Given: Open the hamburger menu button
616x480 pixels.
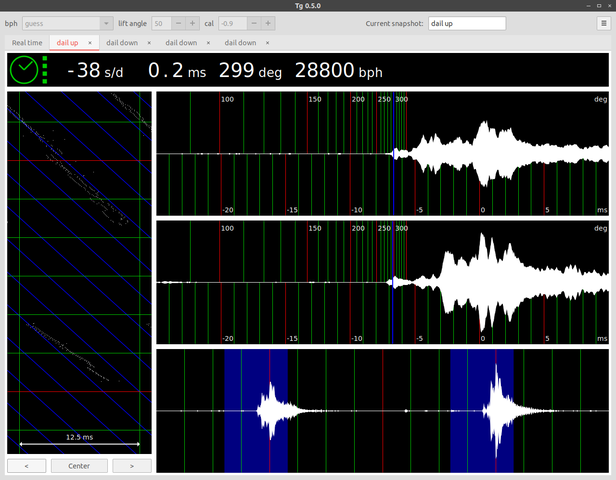Looking at the screenshot, I should coord(604,24).
